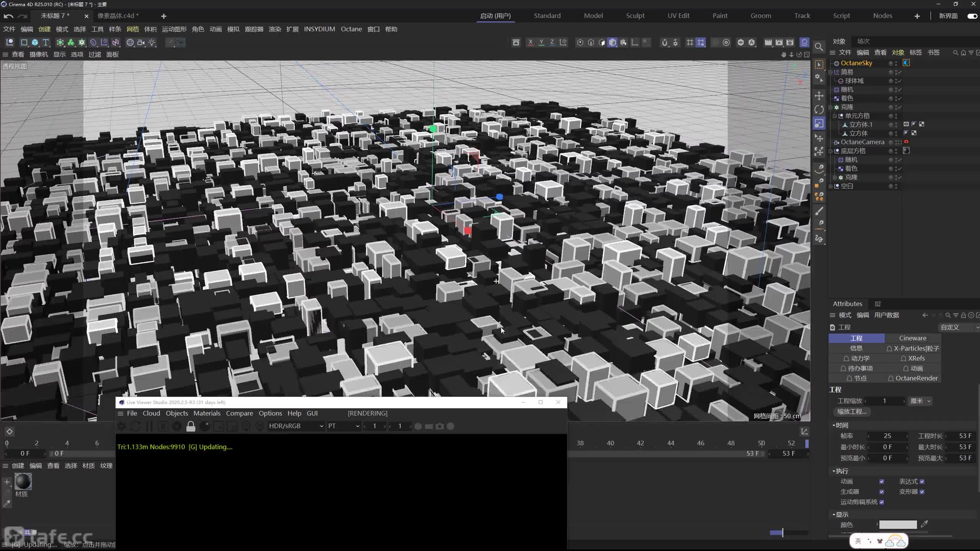
Task: Switch to the 像素晶体.c4d document tab
Action: 118,16
